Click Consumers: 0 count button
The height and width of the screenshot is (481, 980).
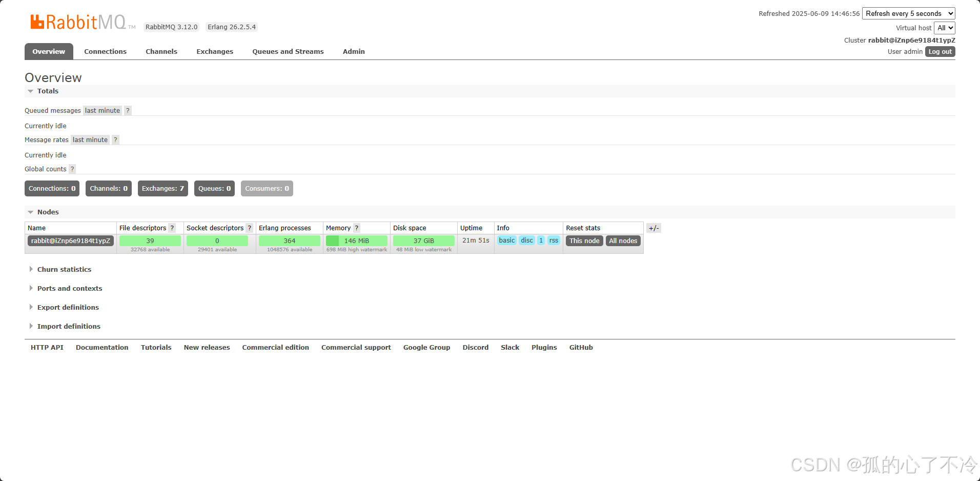point(267,188)
